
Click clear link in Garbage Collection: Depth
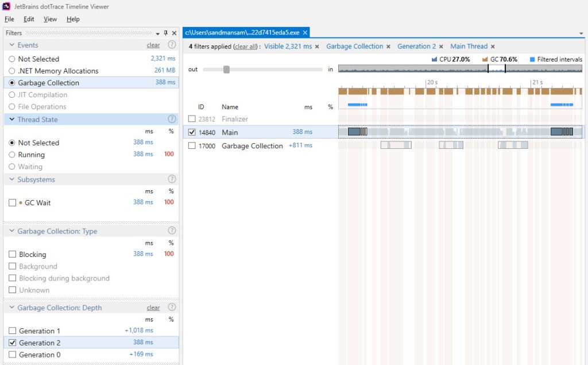(153, 308)
